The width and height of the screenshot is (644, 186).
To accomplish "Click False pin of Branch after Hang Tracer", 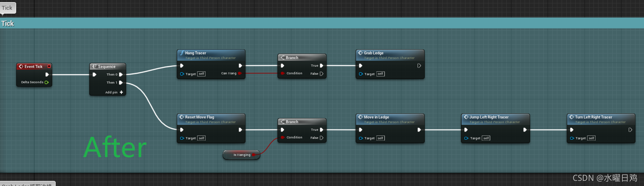I will (x=322, y=73).
